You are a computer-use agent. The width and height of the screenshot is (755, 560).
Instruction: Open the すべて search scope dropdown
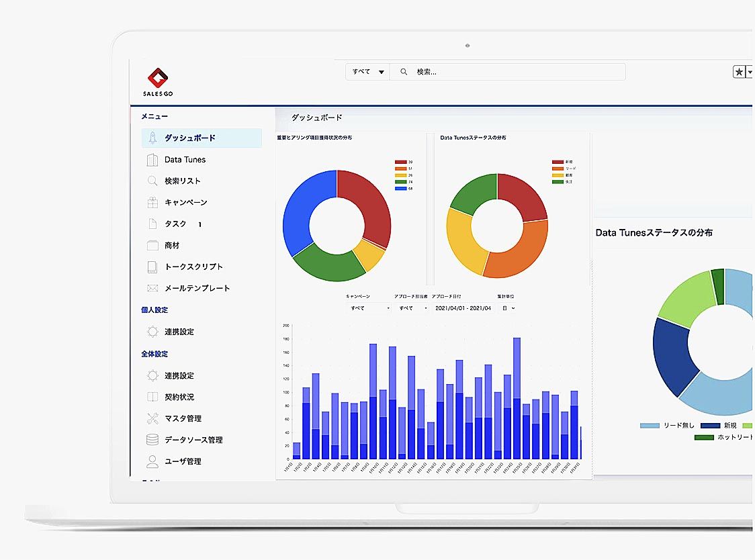(368, 72)
